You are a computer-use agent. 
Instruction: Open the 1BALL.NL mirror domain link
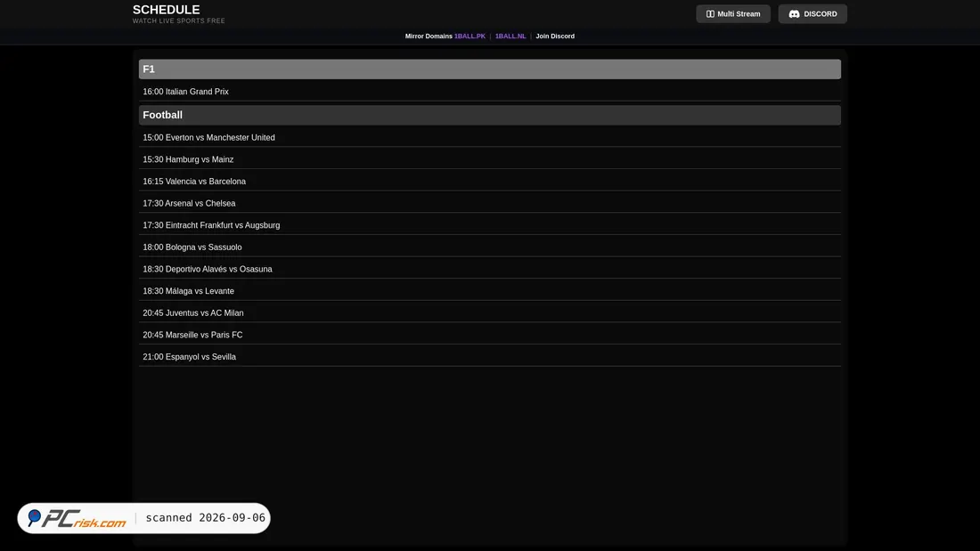(510, 36)
